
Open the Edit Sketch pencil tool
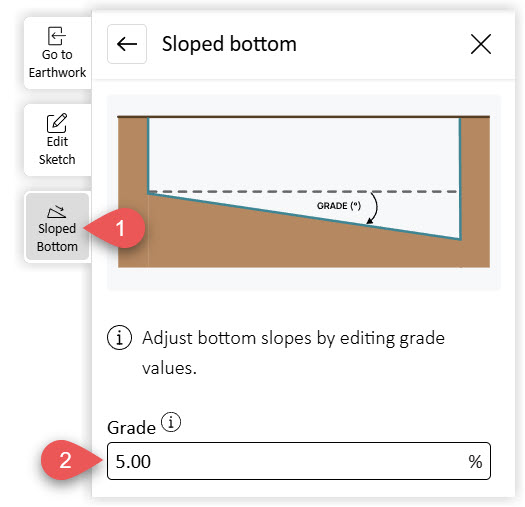(57, 123)
